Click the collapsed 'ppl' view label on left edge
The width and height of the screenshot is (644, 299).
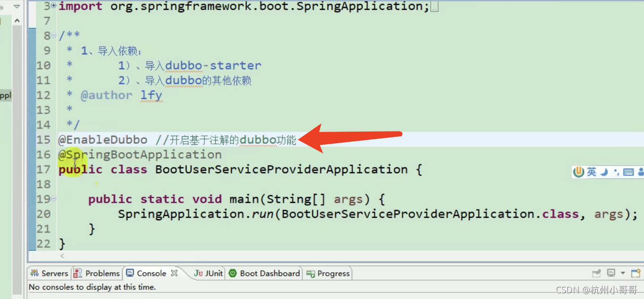[6, 95]
